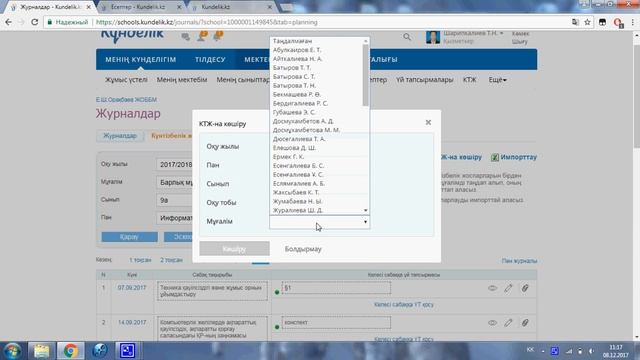Click the blue square app in taskbar
640x360 pixels.
(x=127, y=351)
